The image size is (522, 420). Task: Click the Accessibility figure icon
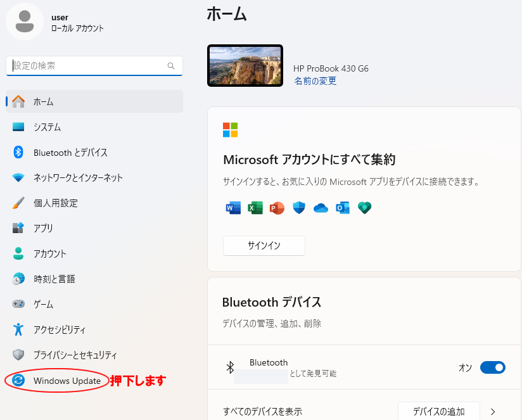(x=18, y=329)
